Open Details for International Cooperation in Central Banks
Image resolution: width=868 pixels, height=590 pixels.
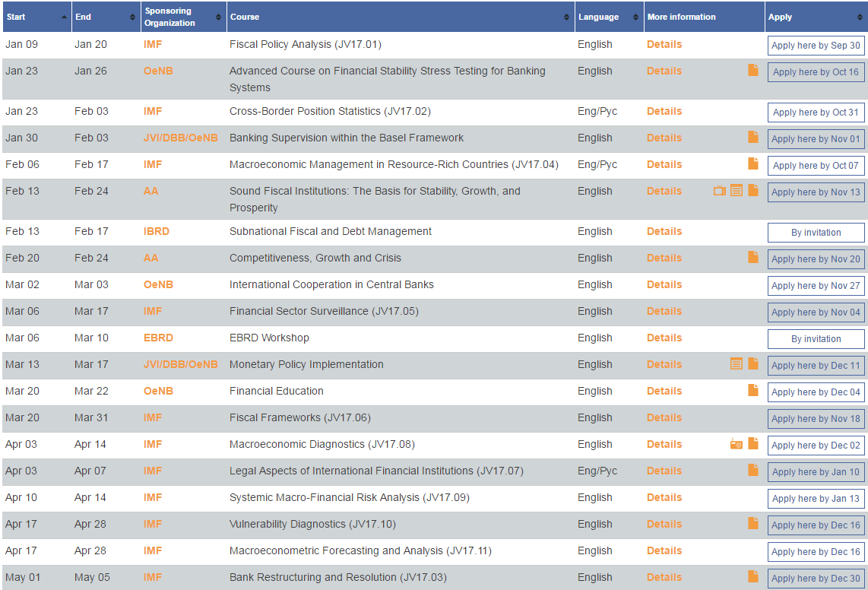[x=664, y=285]
